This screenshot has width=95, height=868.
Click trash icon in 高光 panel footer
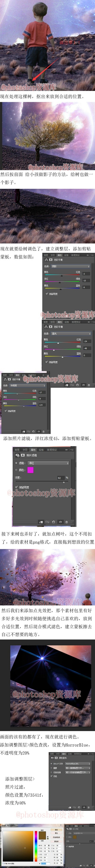coord(89,385)
